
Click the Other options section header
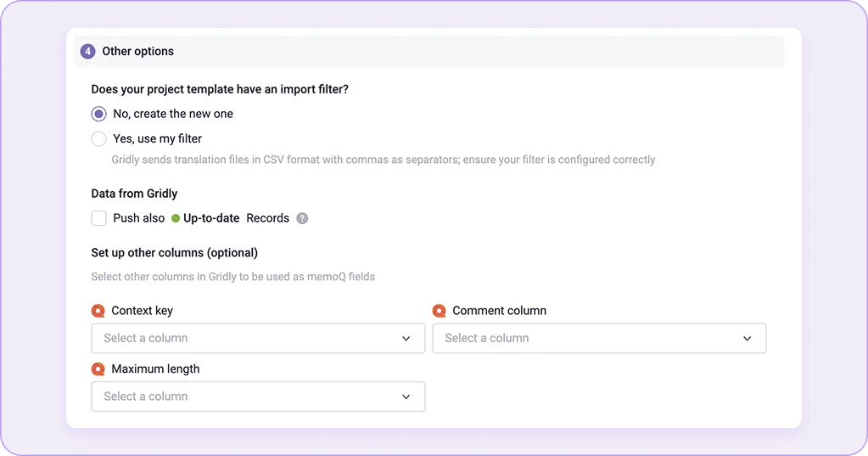tap(429, 52)
